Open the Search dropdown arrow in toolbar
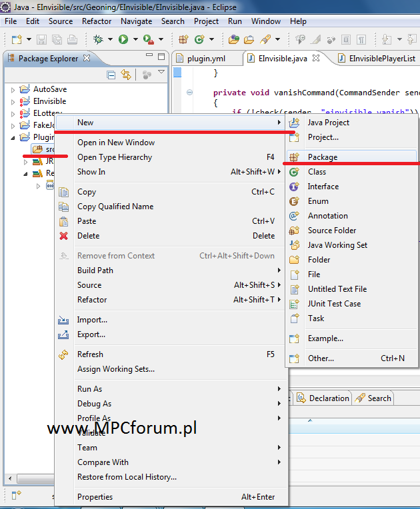 (278, 39)
